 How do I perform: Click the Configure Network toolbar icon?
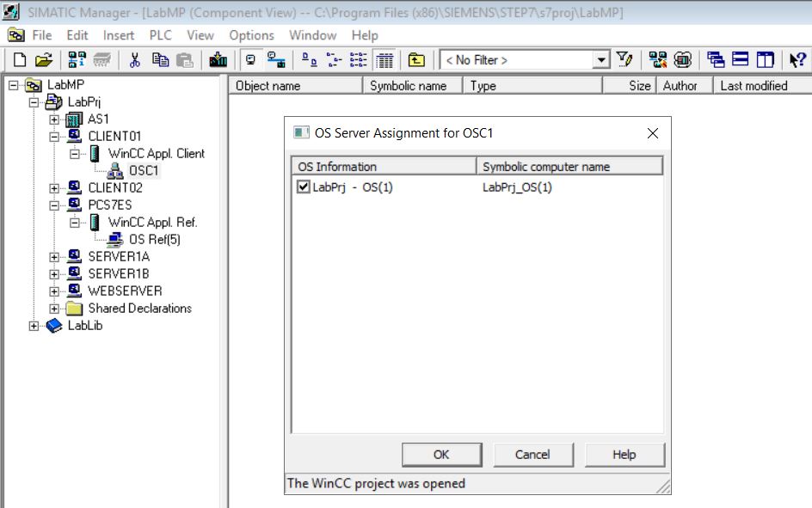tap(658, 60)
